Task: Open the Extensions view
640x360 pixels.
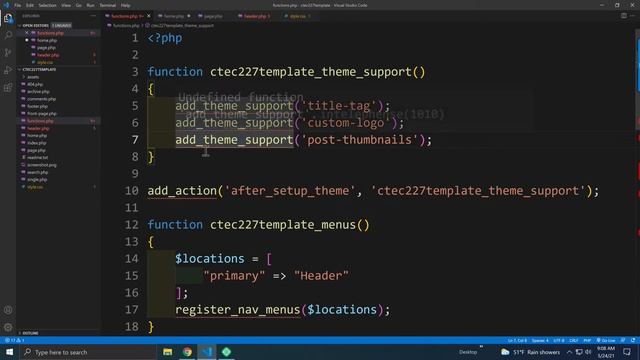Action: [8, 87]
